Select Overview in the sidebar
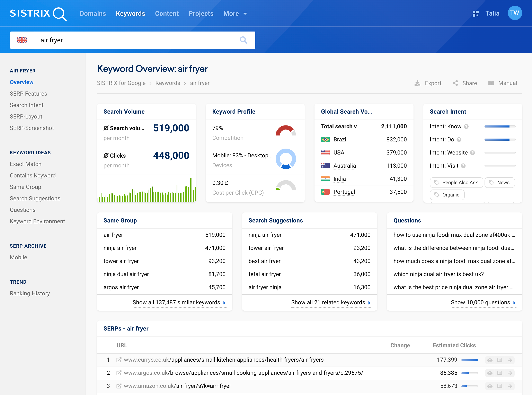Screen dimensions: 532x395 22,82
